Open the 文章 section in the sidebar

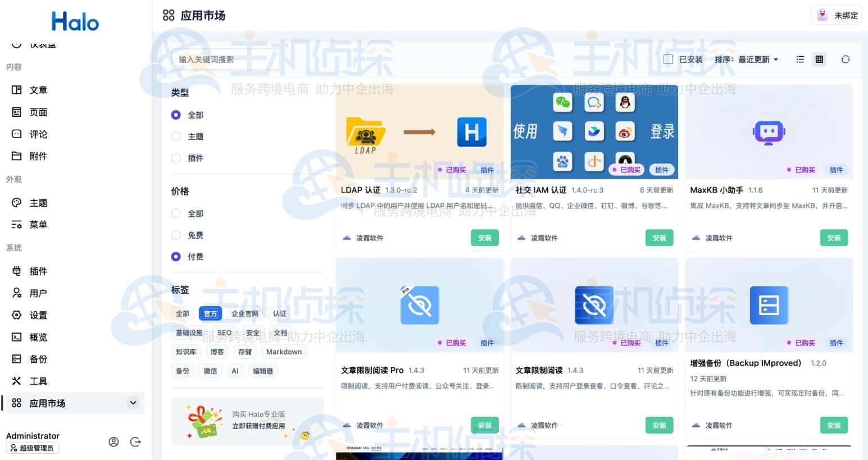[x=38, y=90]
